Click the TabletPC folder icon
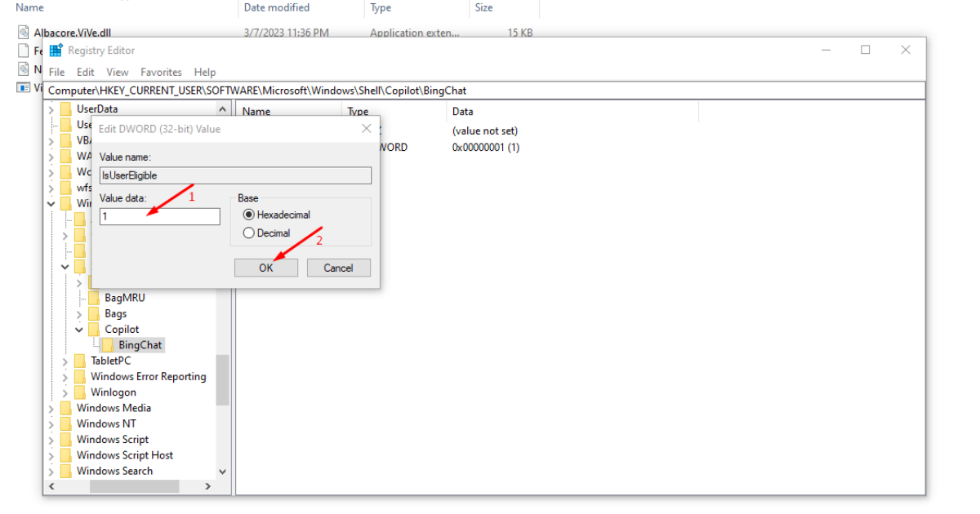Image resolution: width=980 pixels, height=514 pixels. pyautogui.click(x=80, y=361)
